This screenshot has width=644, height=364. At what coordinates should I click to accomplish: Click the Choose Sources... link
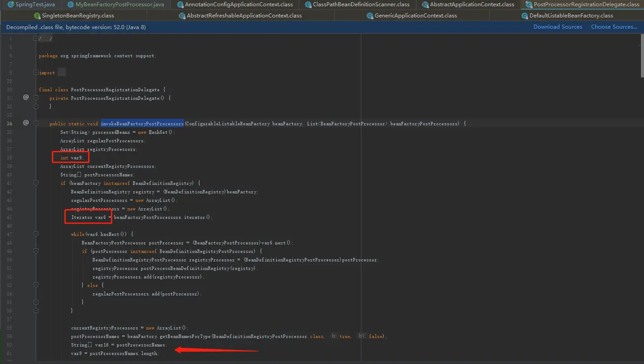pos(614,27)
